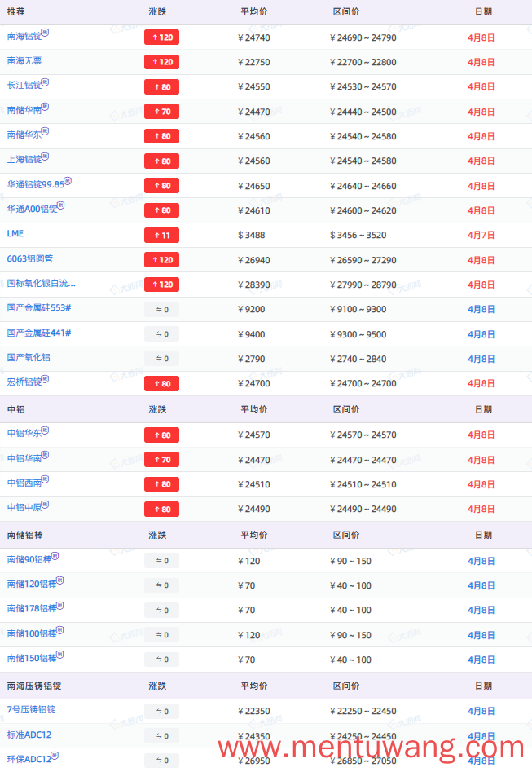
Task: Click the ↑80 badge for 宏桥铝锭
Action: (161, 383)
